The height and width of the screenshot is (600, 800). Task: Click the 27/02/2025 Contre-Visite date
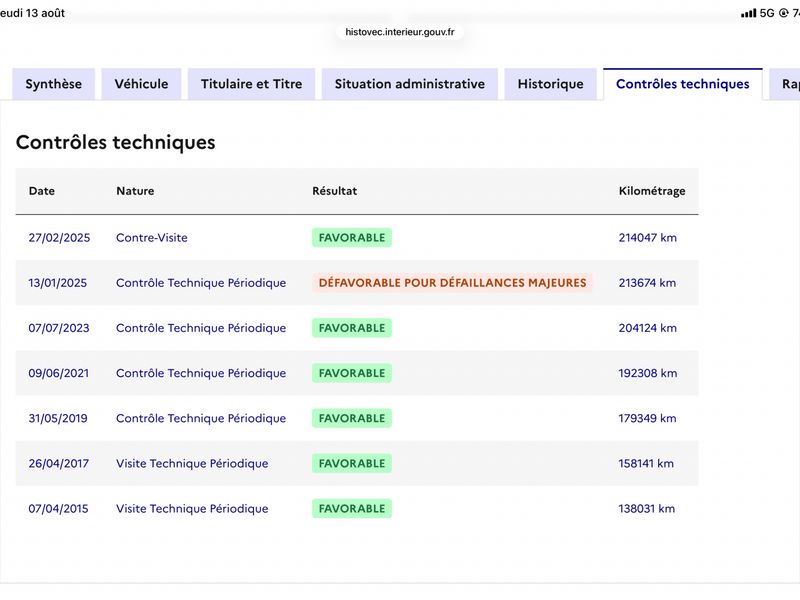[59, 238]
